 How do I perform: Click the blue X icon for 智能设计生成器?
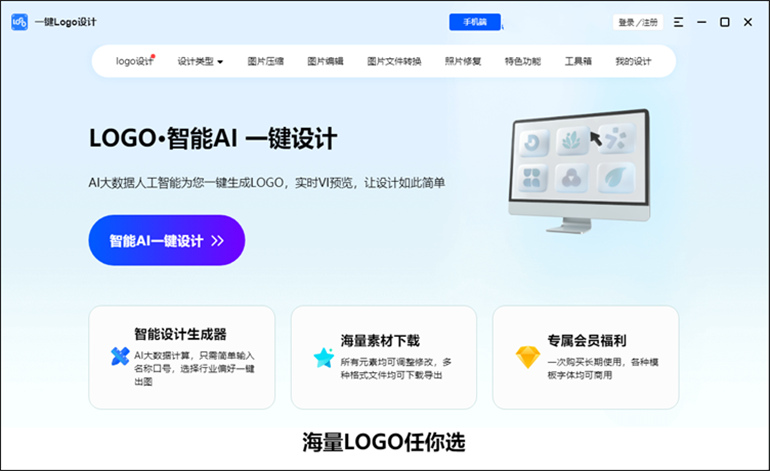[120, 357]
